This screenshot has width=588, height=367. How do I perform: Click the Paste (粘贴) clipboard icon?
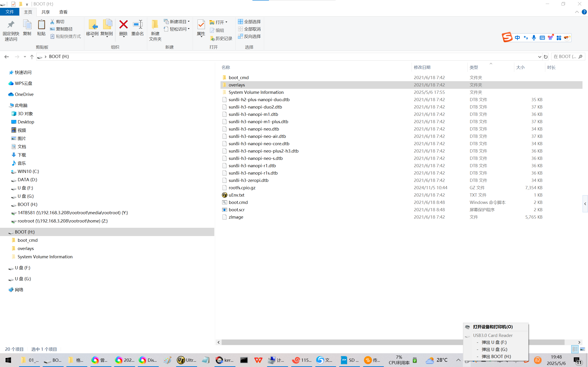(41, 25)
